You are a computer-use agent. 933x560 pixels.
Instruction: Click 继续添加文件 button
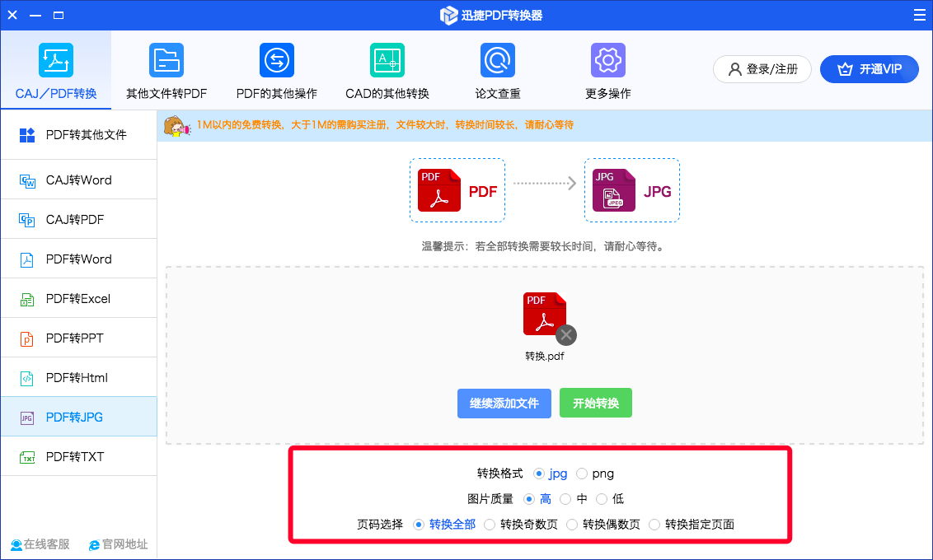(504, 404)
